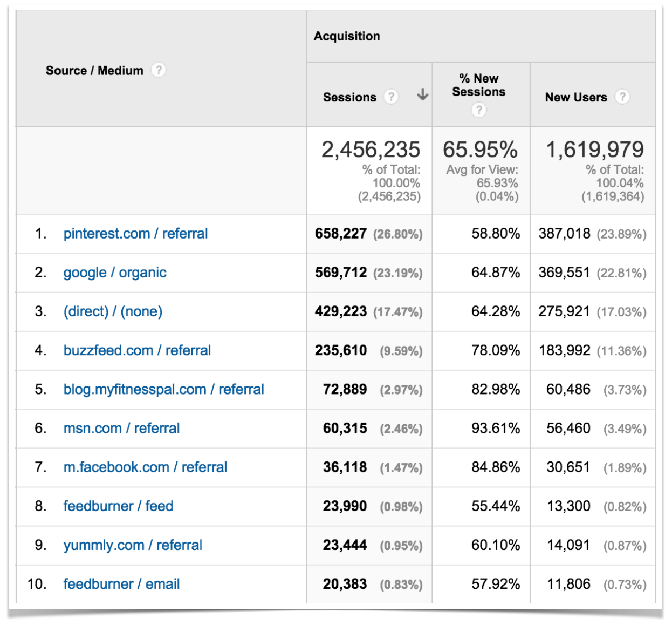Click the Sessions column header

pyautogui.click(x=349, y=97)
